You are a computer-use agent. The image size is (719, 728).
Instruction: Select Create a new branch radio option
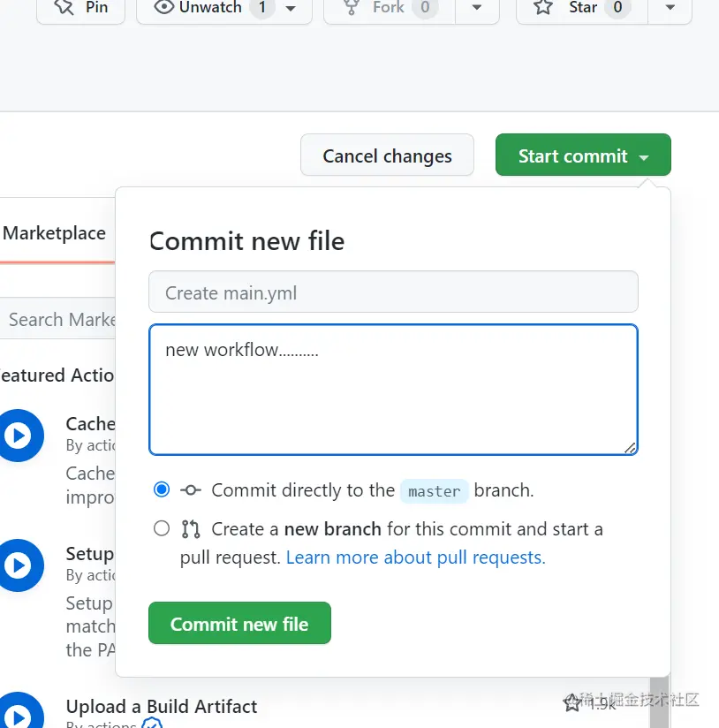tap(162, 528)
